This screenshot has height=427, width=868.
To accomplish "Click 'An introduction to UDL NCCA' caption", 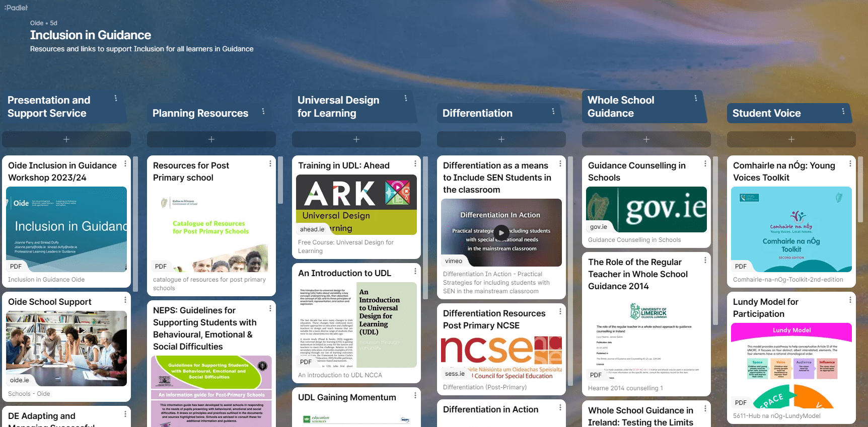I will 340,375.
